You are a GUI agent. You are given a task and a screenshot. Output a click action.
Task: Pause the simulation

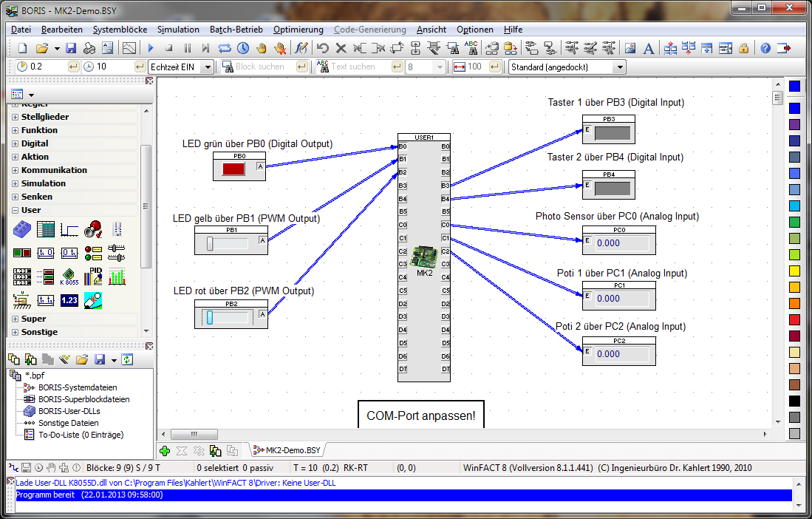tap(188, 48)
